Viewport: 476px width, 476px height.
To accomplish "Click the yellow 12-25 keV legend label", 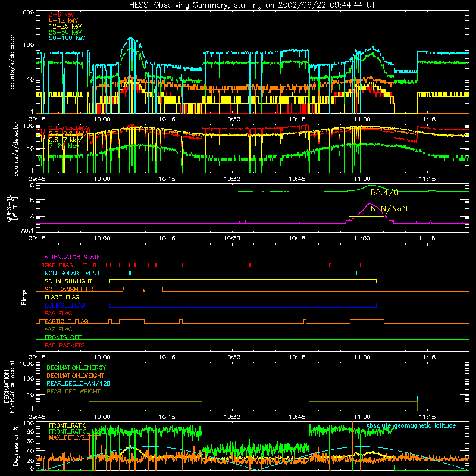I will point(65,26).
